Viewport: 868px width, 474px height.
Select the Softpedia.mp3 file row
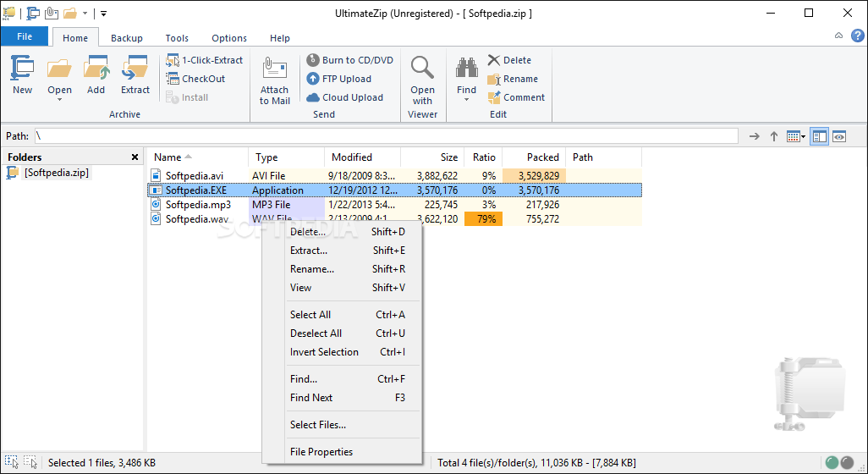point(395,205)
